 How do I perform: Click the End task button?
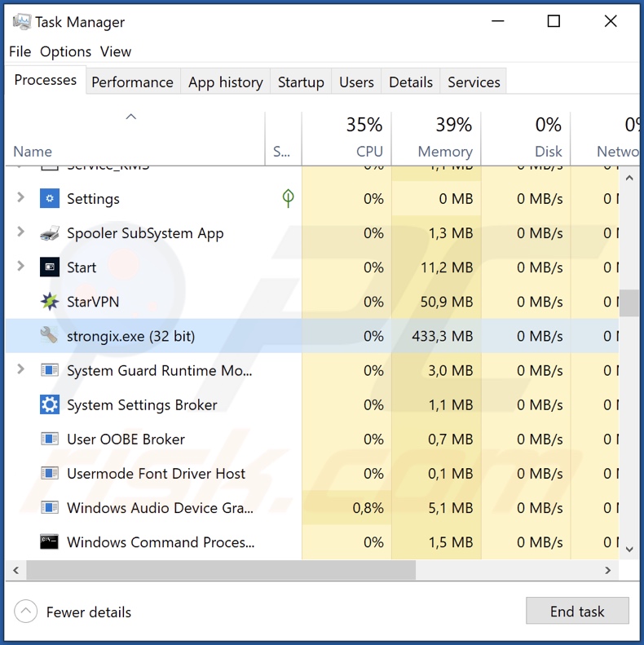click(x=577, y=611)
